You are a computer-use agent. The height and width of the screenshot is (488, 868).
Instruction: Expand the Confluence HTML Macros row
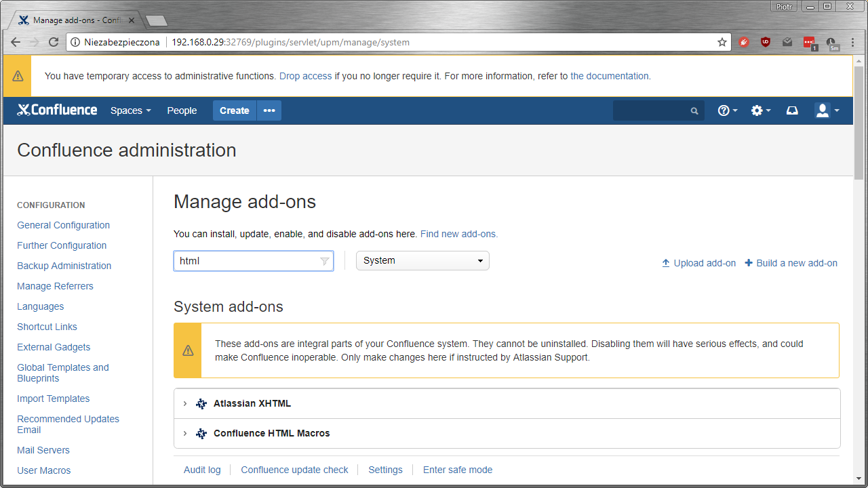pyautogui.click(x=184, y=433)
